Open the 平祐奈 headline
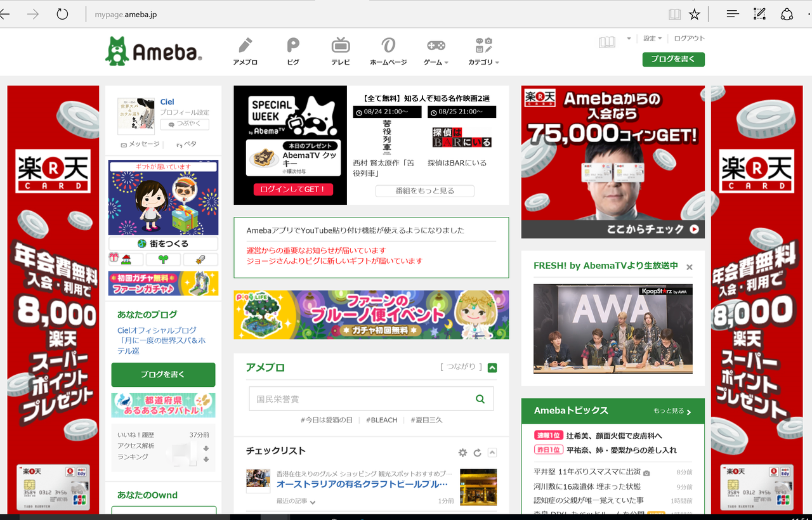Image resolution: width=812 pixels, height=520 pixels. [x=622, y=450]
